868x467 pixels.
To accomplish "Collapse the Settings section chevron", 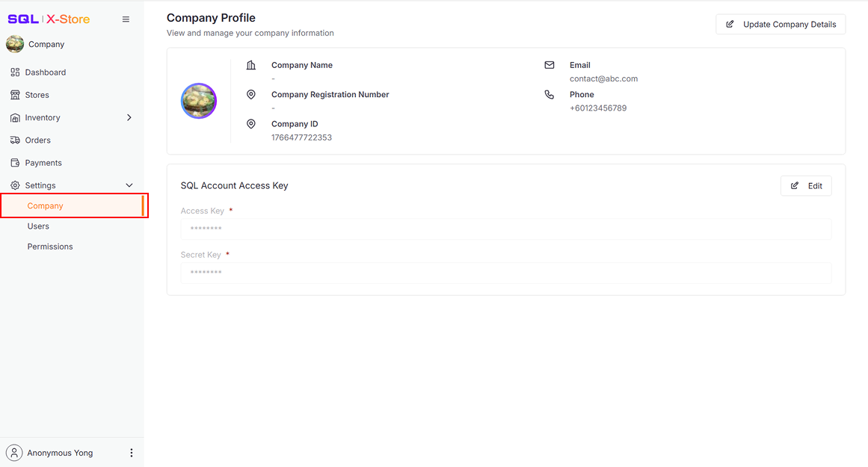I will (x=129, y=185).
